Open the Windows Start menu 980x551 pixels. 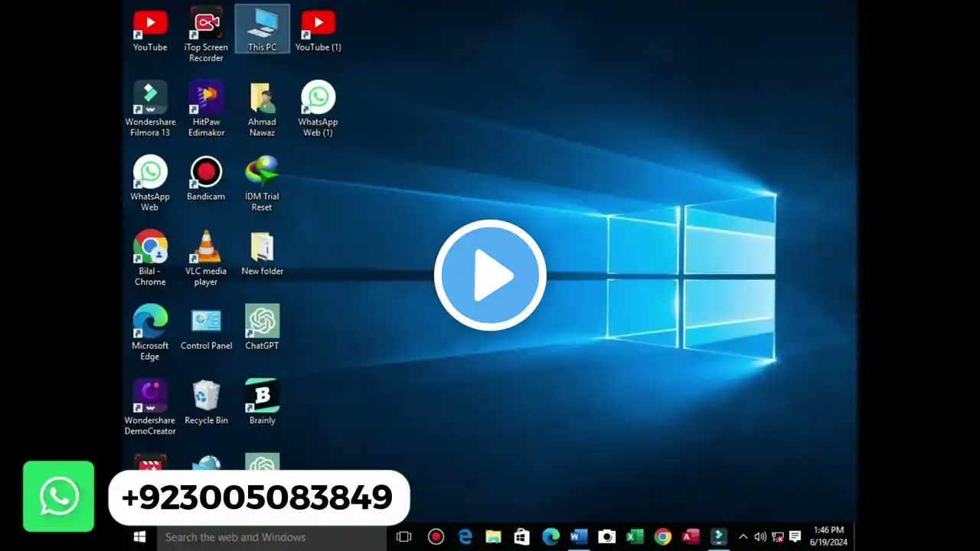pyautogui.click(x=139, y=537)
